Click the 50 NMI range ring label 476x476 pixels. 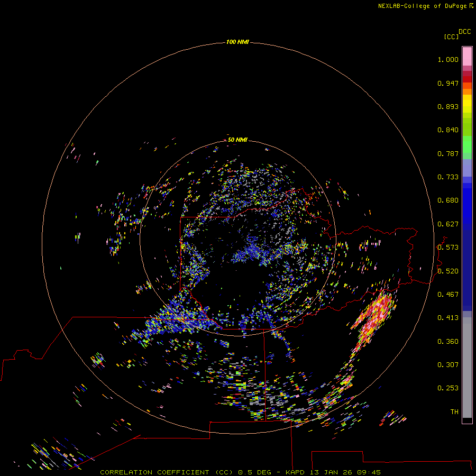coord(237,140)
